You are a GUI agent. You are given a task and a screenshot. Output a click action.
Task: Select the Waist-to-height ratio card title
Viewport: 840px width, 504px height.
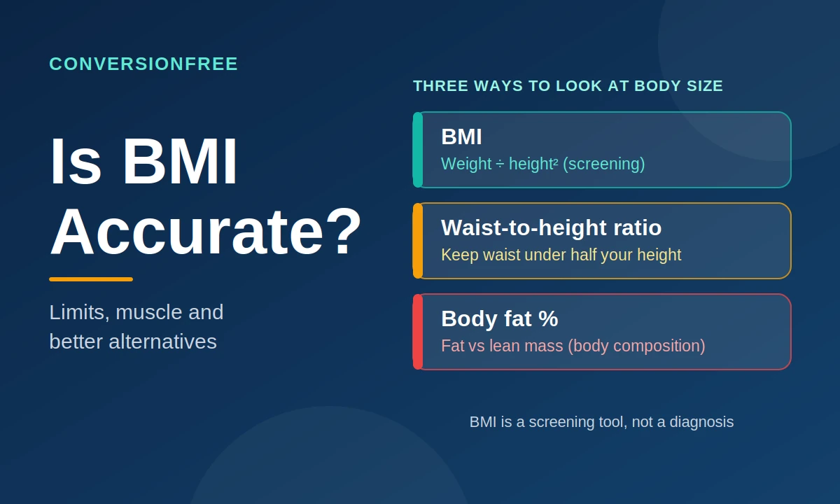coord(551,227)
